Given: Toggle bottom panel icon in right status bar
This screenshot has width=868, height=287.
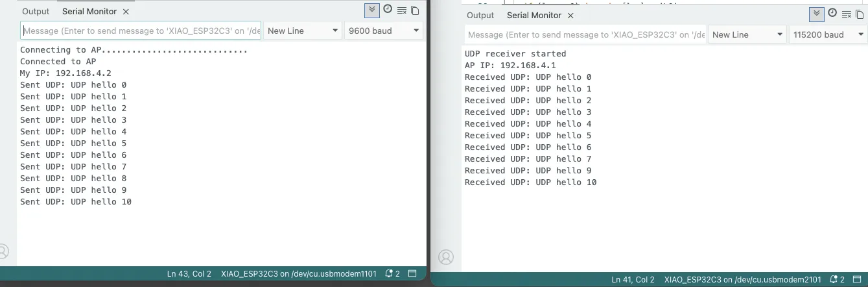Looking at the screenshot, I should click(x=859, y=280).
